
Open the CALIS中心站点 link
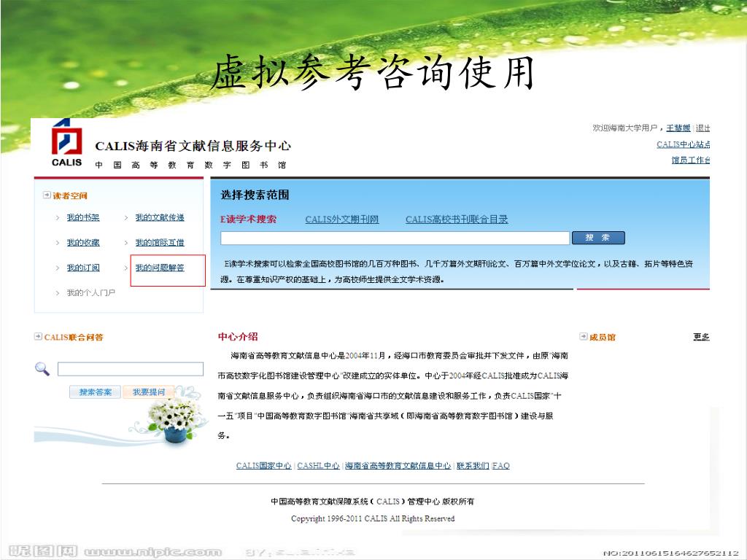(x=683, y=144)
